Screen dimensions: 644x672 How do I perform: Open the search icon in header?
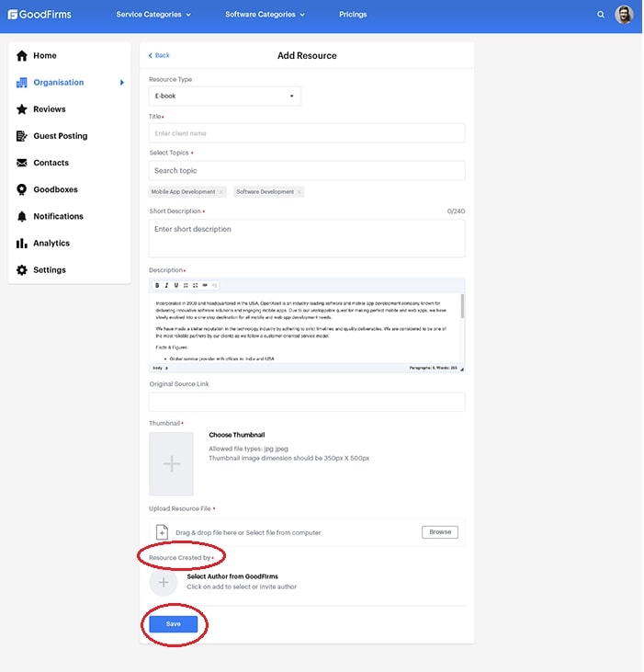(x=600, y=15)
